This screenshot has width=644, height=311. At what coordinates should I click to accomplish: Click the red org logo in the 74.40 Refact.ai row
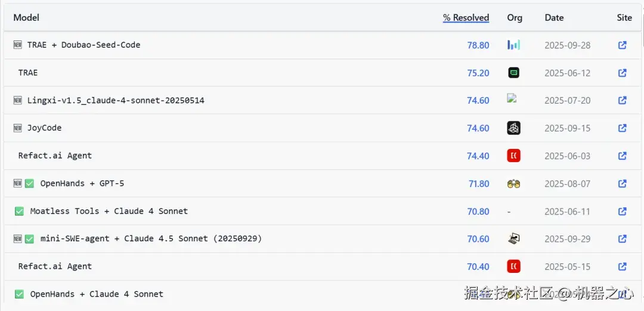pos(514,155)
